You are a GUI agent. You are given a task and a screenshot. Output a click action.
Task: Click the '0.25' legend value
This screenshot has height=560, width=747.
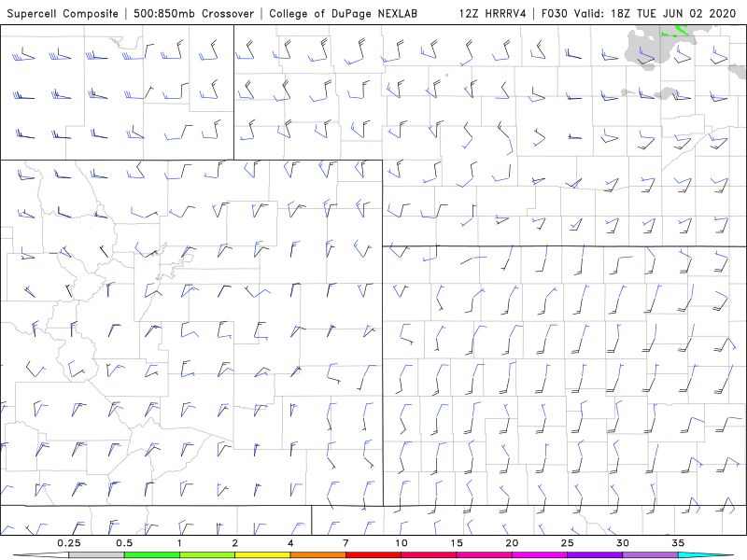[x=69, y=543]
